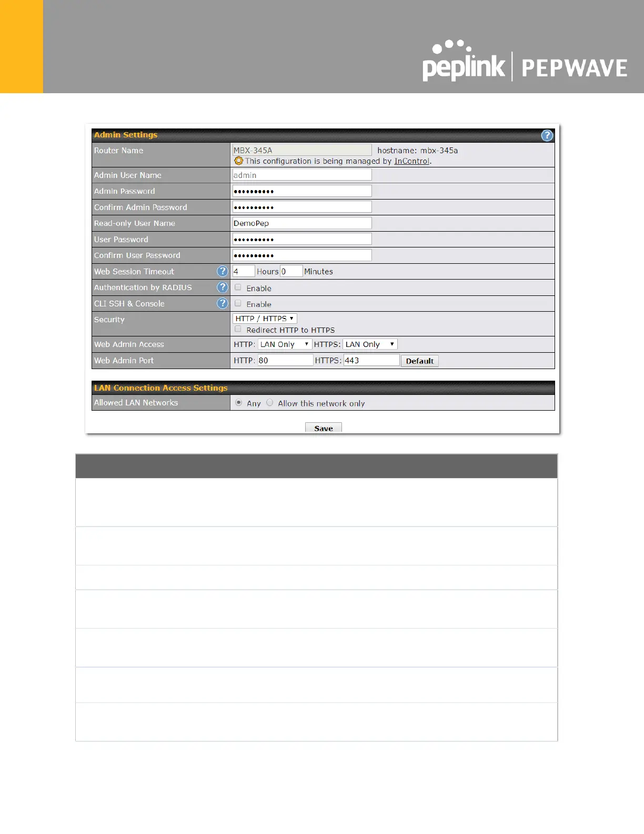Click the Peplink Pepwave logo
This screenshot has width=644, height=834.
(525, 62)
